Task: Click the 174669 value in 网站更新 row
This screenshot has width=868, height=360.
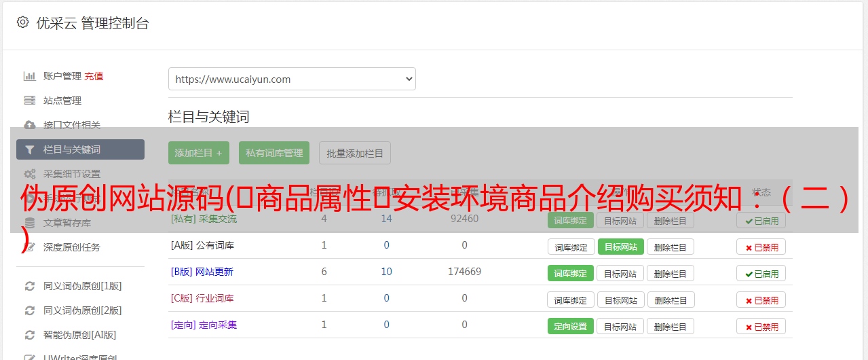Action: click(464, 272)
